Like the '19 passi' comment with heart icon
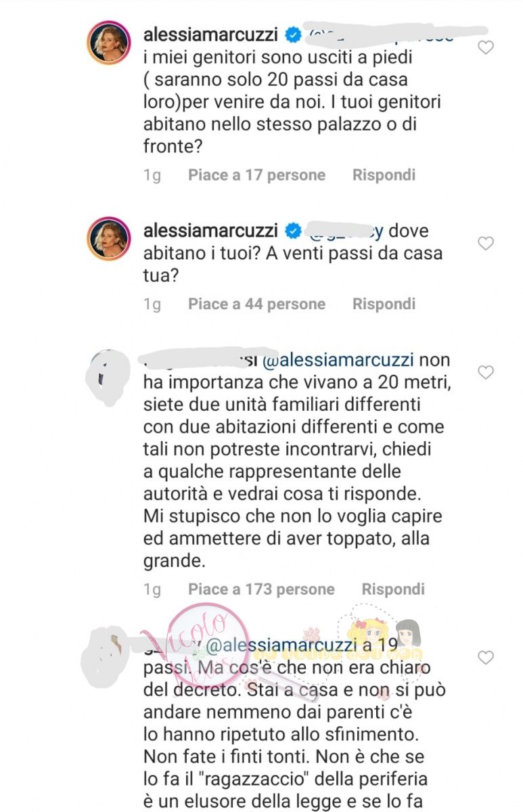This screenshot has height=812, width=523. click(486, 657)
